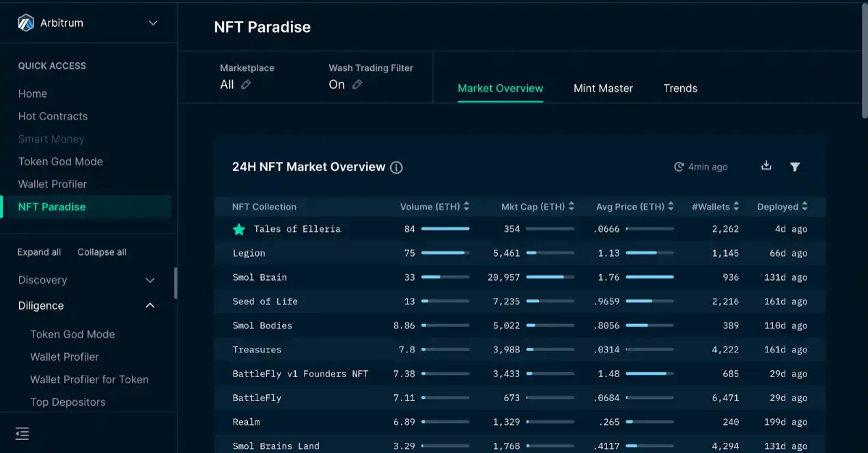The image size is (868, 453).
Task: Download the market overview table
Action: (x=766, y=166)
